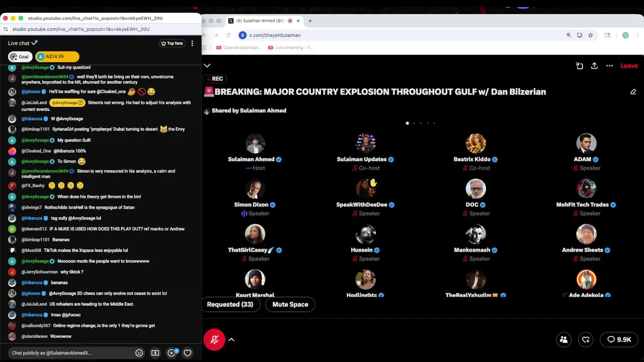Viewport: 644px width, 362px height.
Task: Expand the audio options chevron beside microphone
Action: pyautogui.click(x=231, y=340)
